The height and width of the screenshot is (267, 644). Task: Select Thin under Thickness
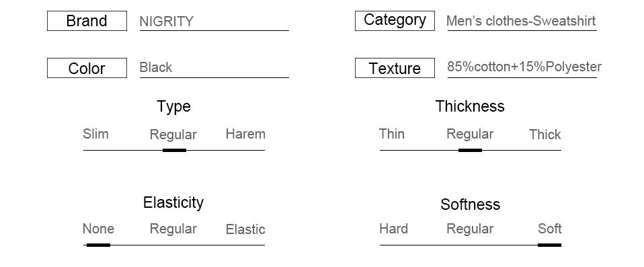(392, 134)
